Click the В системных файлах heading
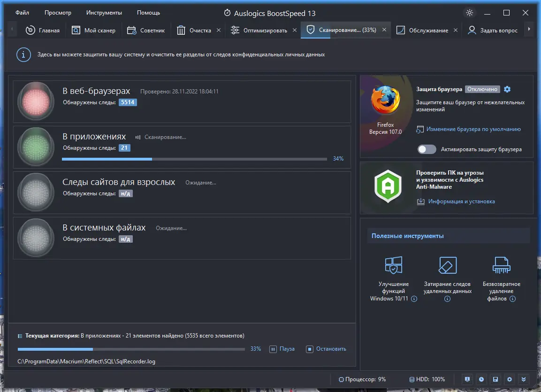This screenshot has width=541, height=392. pyautogui.click(x=104, y=228)
